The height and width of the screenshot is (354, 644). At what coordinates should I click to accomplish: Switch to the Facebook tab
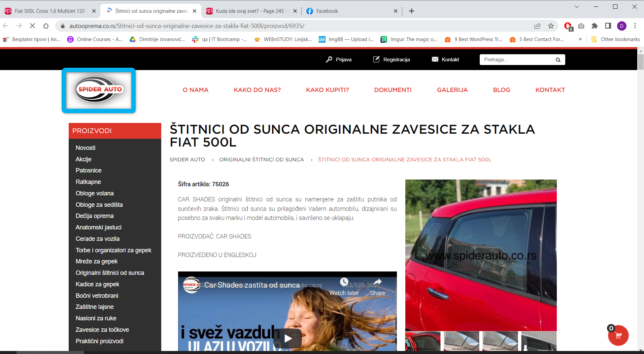(352, 11)
